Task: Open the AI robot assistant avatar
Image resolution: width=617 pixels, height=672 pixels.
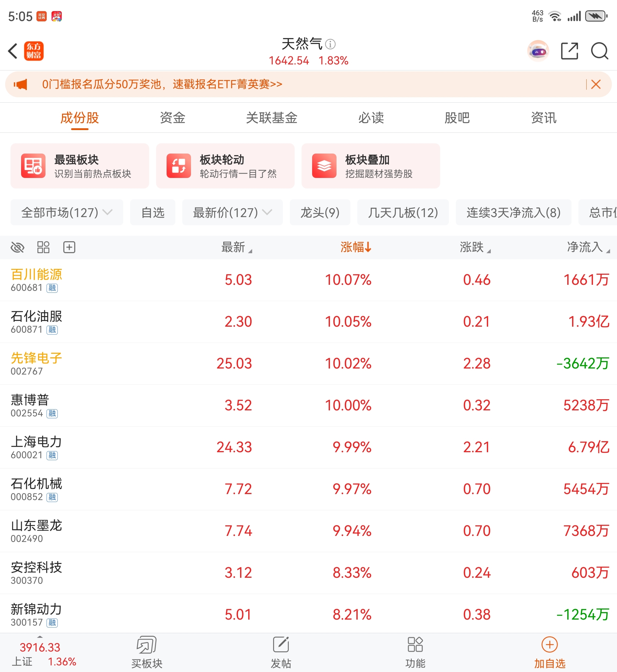Action: point(538,51)
